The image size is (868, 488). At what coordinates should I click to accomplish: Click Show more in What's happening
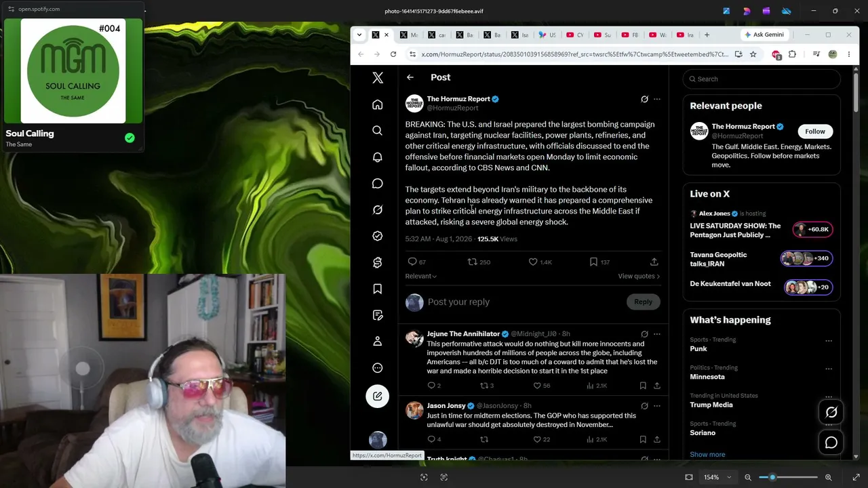tap(707, 454)
